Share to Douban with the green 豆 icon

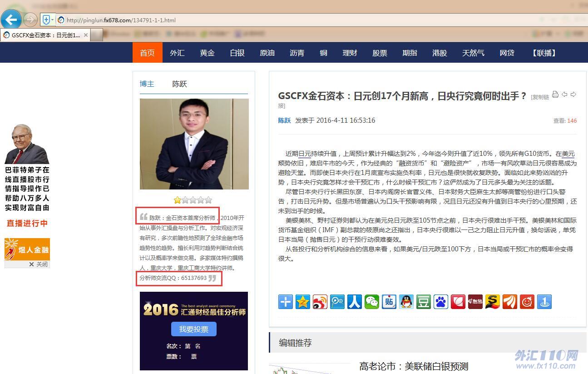(424, 302)
